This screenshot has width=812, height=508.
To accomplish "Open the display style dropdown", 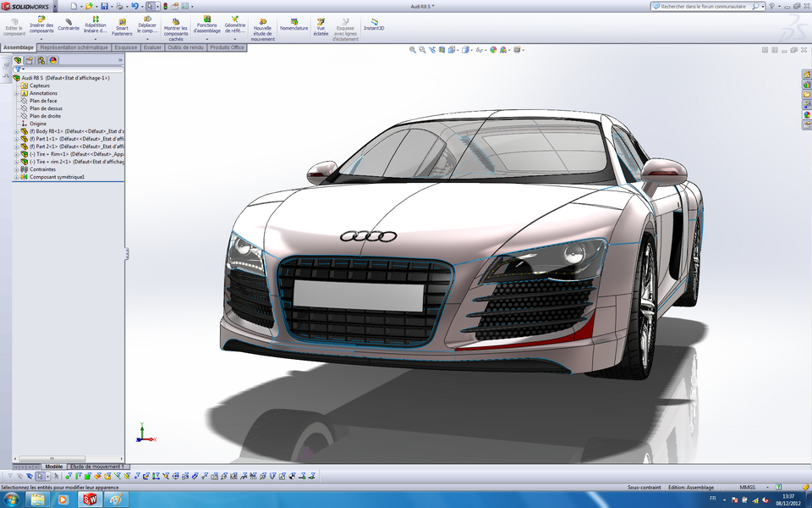I will coord(469,48).
